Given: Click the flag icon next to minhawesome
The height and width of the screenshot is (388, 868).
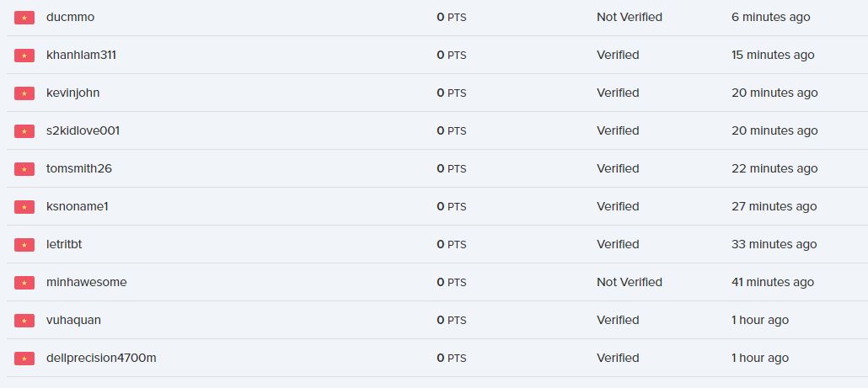Looking at the screenshot, I should pyautogui.click(x=24, y=283).
